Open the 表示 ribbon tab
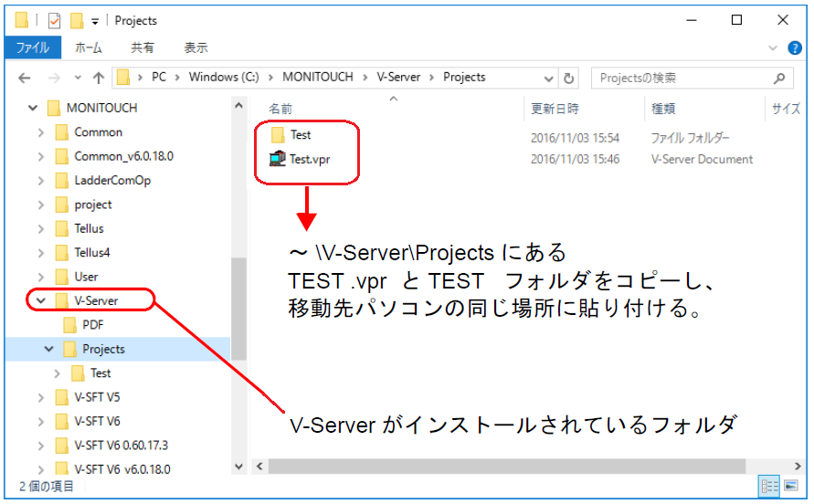 point(196,47)
